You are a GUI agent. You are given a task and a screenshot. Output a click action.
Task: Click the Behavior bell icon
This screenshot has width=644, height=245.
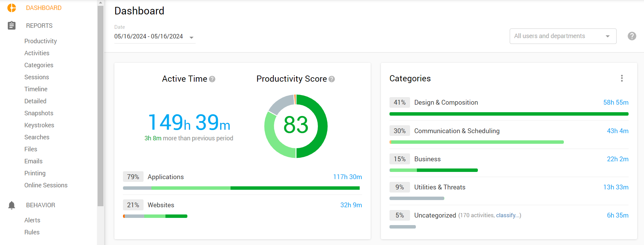12,205
